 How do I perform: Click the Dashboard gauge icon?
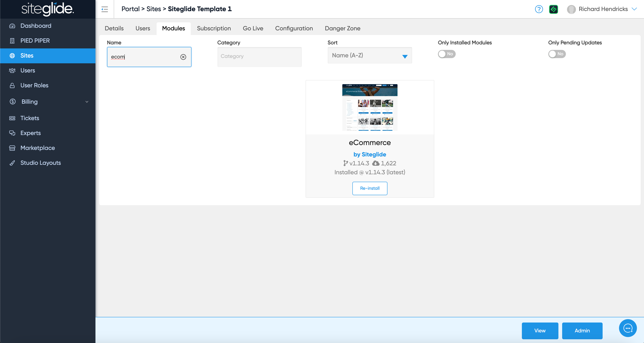[x=12, y=26]
